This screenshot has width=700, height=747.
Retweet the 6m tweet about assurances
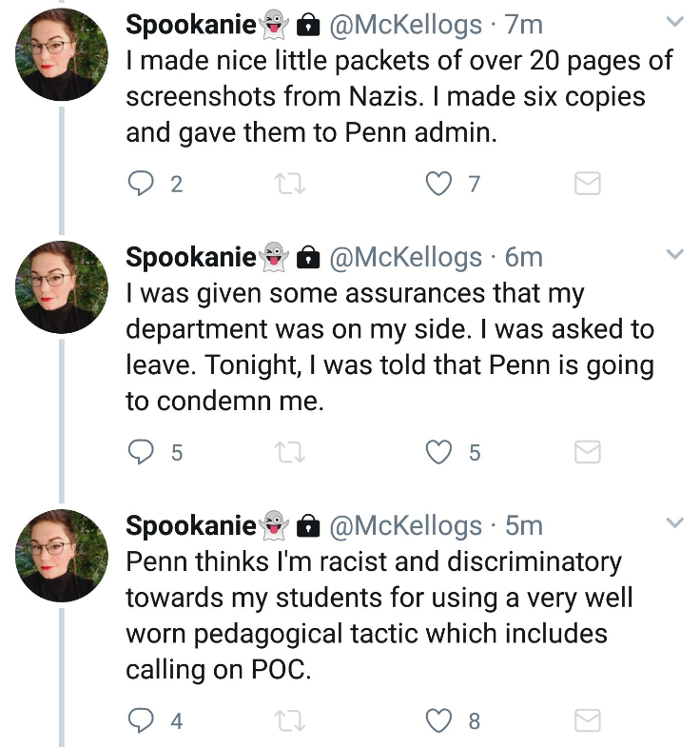click(x=290, y=452)
